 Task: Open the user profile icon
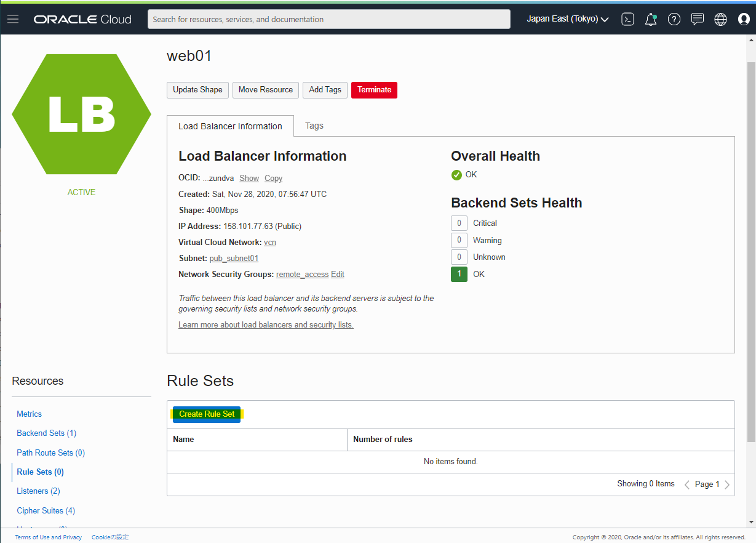point(744,19)
